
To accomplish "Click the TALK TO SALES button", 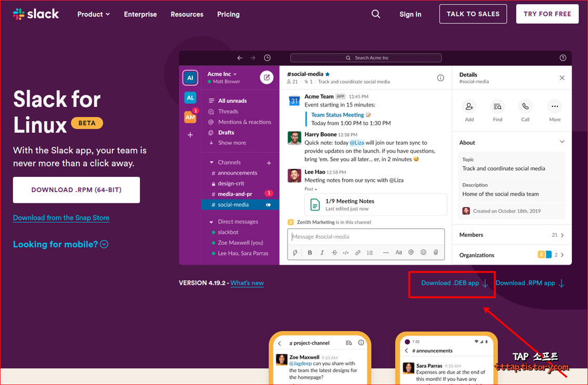I will [x=473, y=14].
